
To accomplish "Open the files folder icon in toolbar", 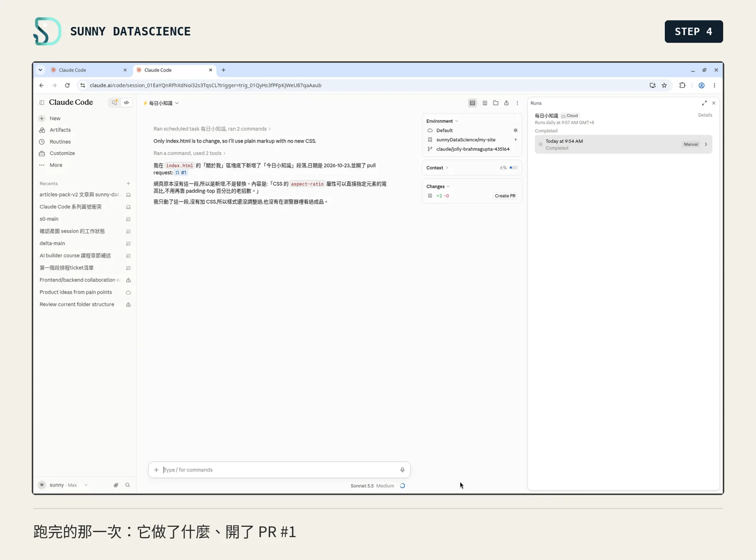I will [x=496, y=103].
